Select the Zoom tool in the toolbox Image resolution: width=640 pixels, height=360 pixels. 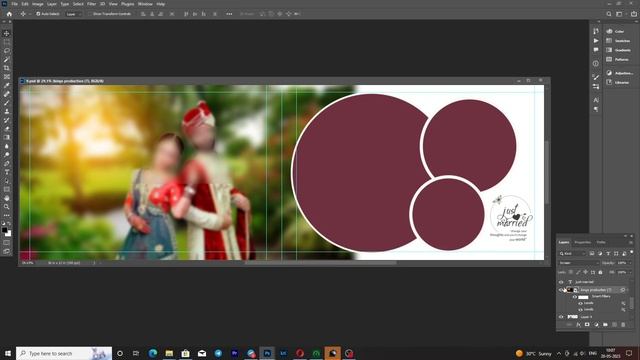tap(7, 207)
